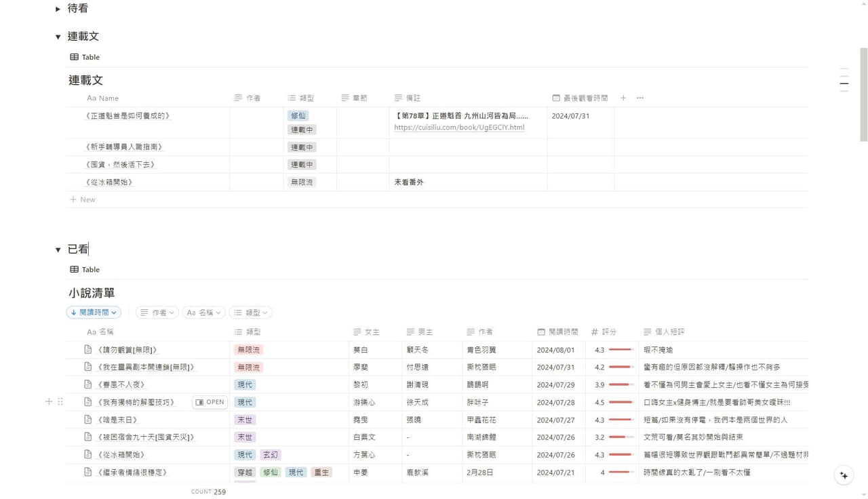Click the 最後觀看時間 column header

pyautogui.click(x=580, y=98)
